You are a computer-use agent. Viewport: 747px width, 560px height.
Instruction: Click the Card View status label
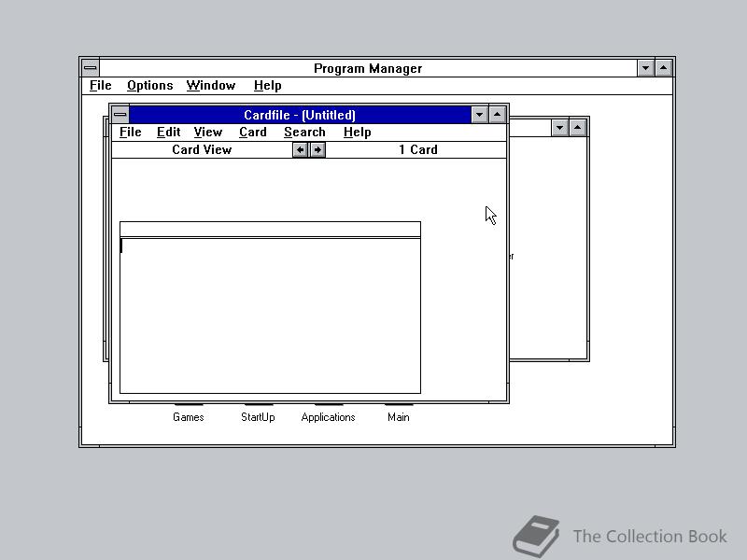tap(202, 149)
